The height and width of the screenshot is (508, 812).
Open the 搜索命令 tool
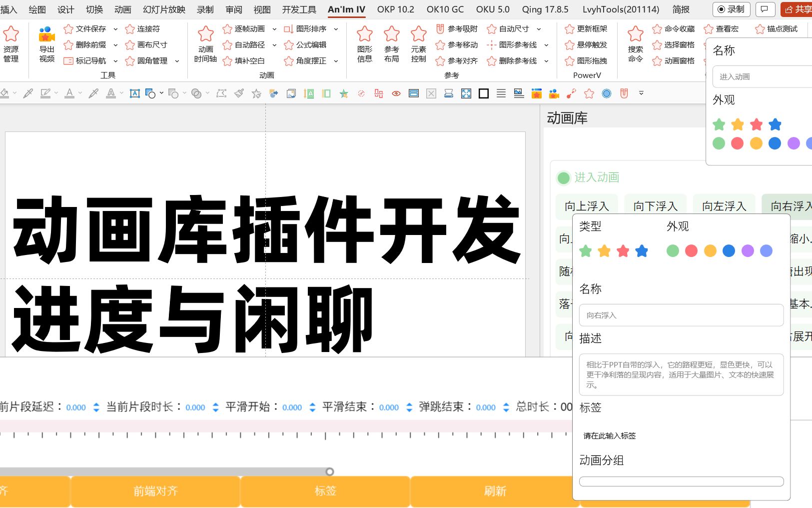636,44
